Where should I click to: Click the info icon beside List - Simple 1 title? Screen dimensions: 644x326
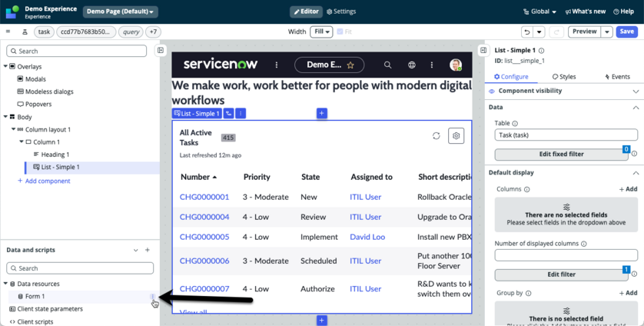click(x=541, y=51)
